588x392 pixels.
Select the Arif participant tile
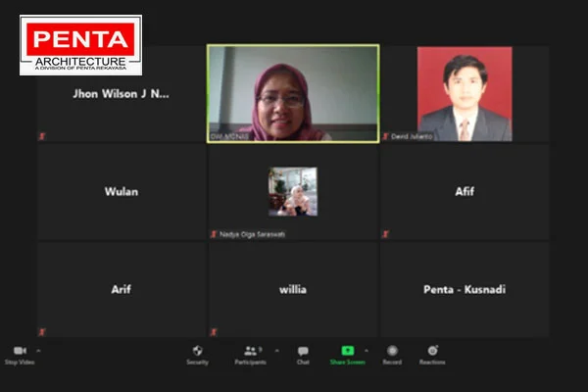coord(122,290)
